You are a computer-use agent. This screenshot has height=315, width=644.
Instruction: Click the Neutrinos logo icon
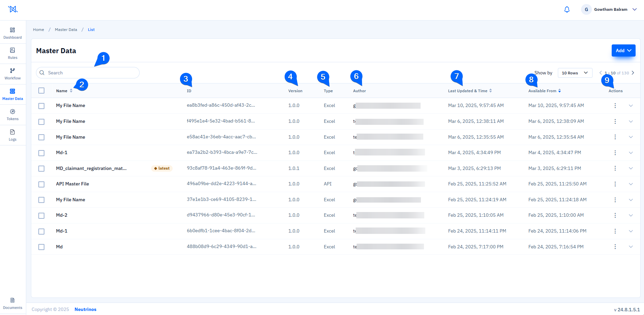tap(13, 9)
